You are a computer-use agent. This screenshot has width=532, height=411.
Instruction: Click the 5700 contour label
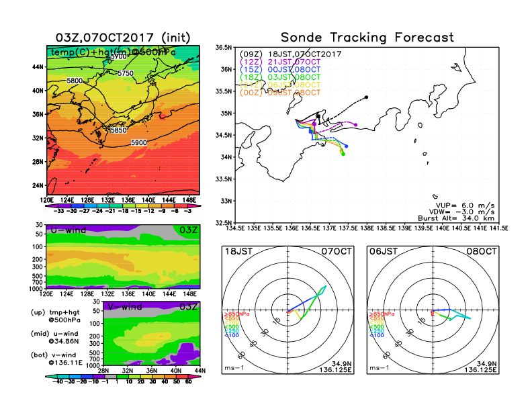click(x=119, y=56)
